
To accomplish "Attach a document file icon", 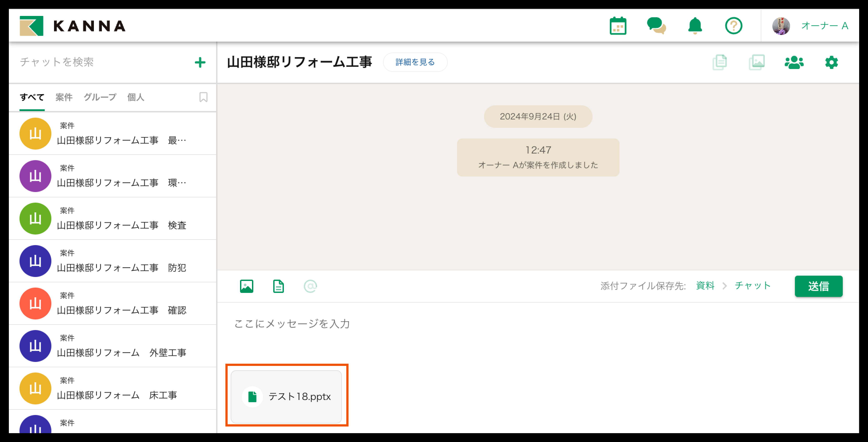I will point(278,286).
